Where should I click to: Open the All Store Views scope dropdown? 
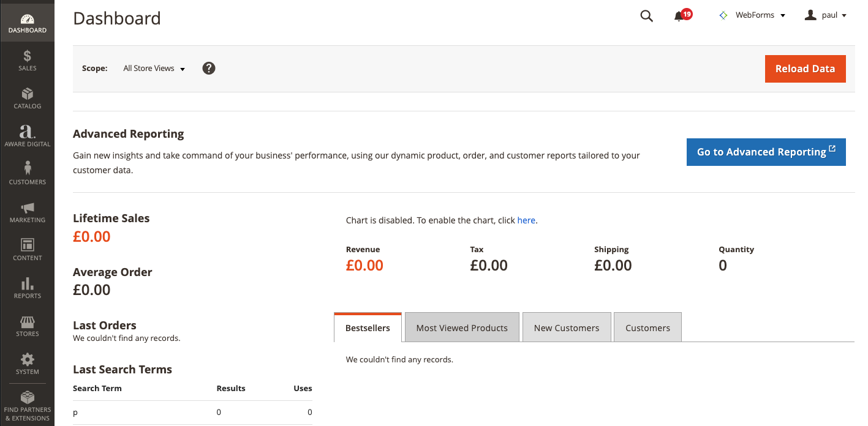tap(154, 69)
